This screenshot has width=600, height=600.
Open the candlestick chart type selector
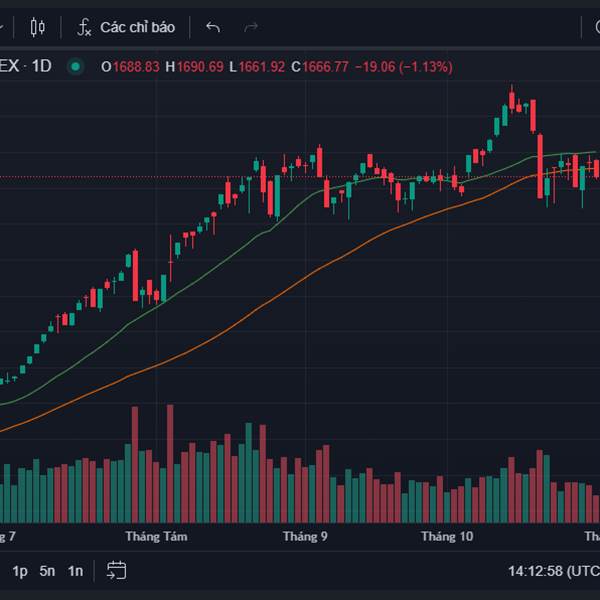(38, 27)
